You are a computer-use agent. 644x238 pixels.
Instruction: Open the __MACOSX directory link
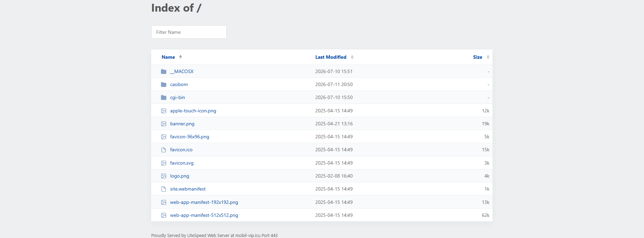[x=182, y=71]
